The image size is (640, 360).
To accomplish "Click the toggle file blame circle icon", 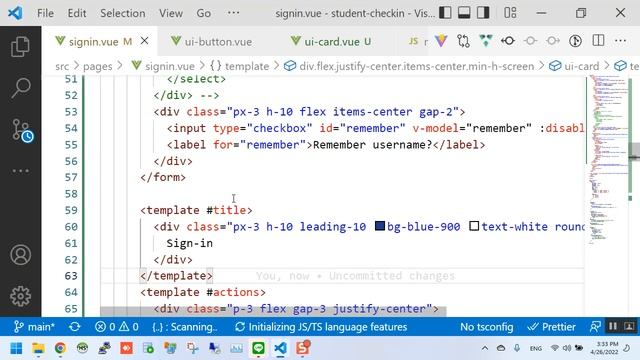I will click(531, 41).
